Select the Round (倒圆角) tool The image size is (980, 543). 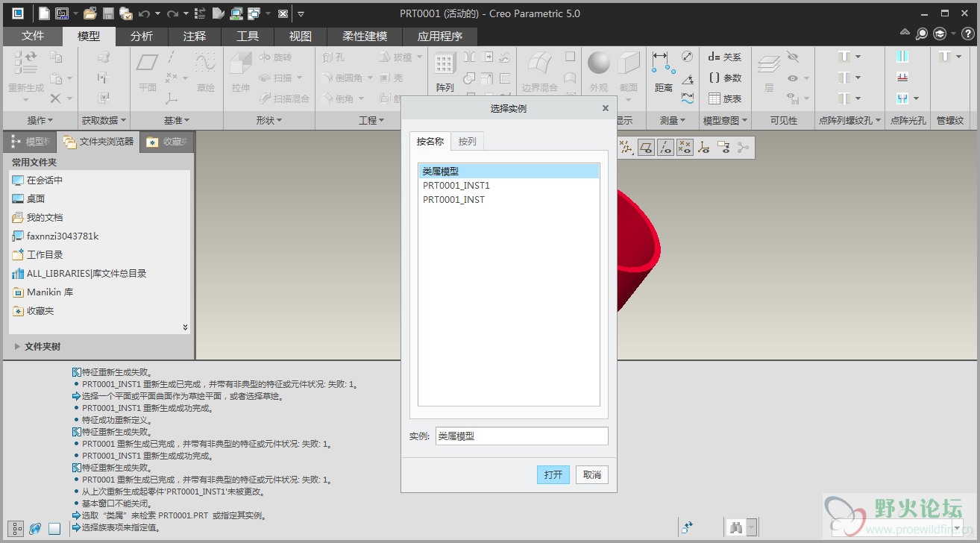click(342, 78)
